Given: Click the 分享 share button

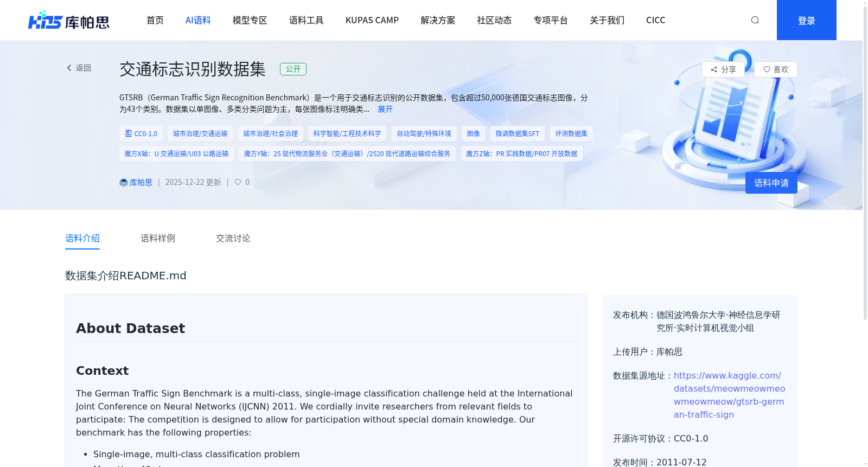Looking at the screenshot, I should (x=723, y=69).
